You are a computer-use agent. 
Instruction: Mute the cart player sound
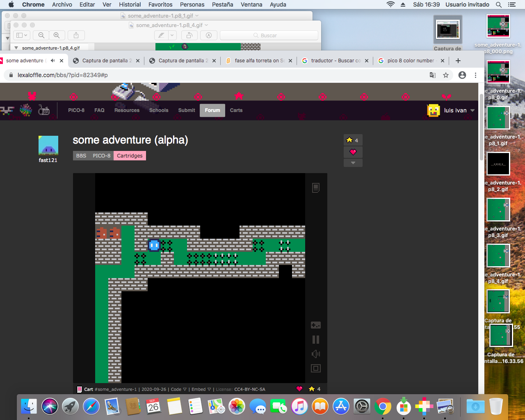[315, 354]
